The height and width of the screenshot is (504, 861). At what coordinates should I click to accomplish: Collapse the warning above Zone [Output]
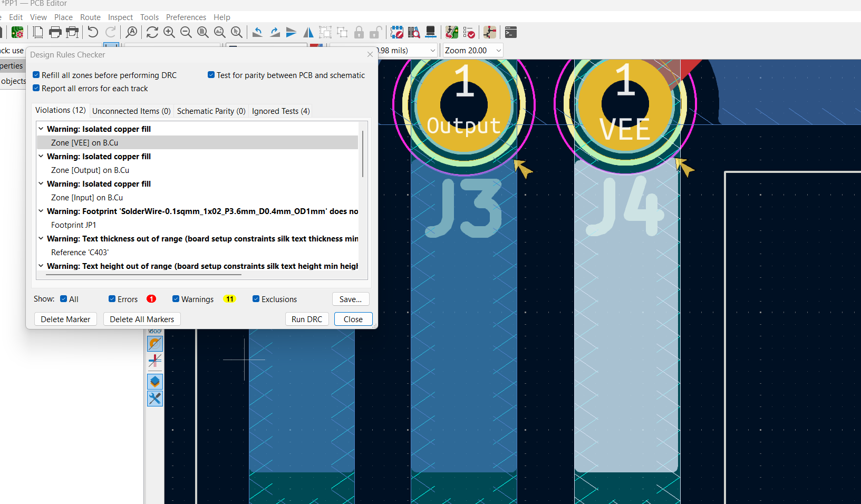(41, 156)
